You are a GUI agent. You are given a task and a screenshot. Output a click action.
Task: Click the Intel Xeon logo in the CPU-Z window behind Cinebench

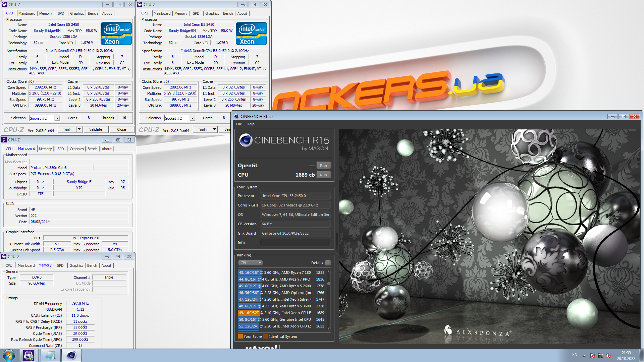coord(251,34)
